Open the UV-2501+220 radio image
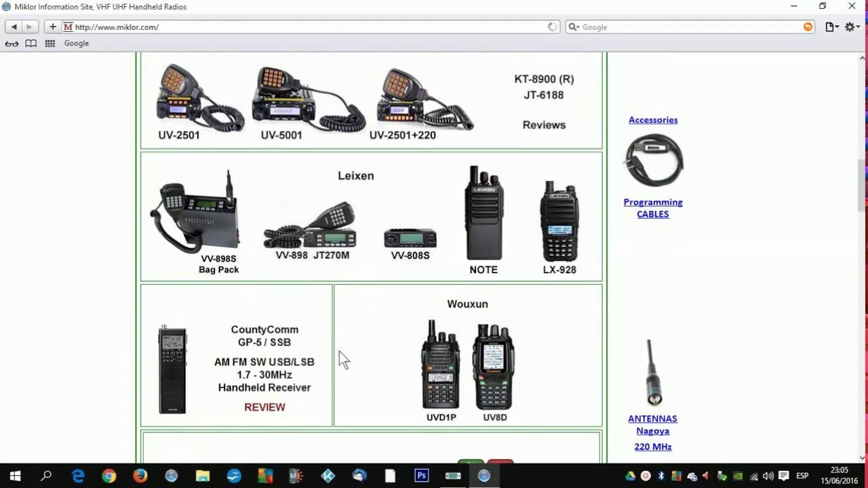The width and height of the screenshot is (868, 488). [425, 98]
